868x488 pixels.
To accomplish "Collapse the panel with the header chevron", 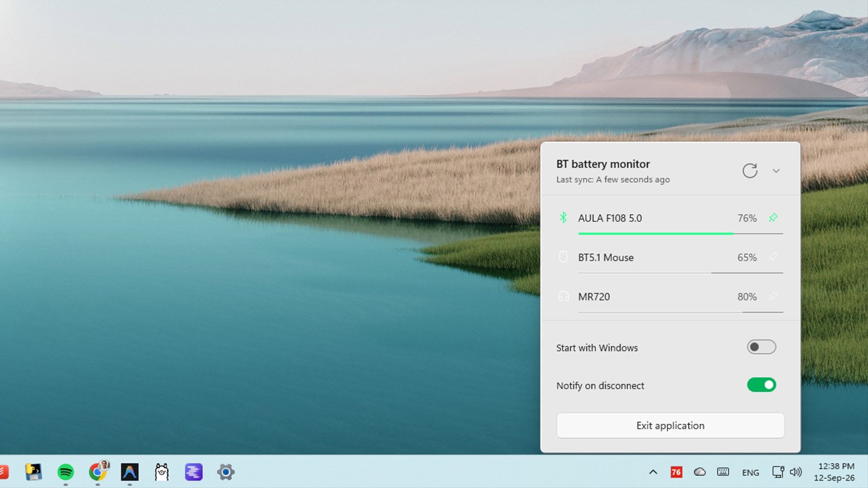I will point(776,171).
